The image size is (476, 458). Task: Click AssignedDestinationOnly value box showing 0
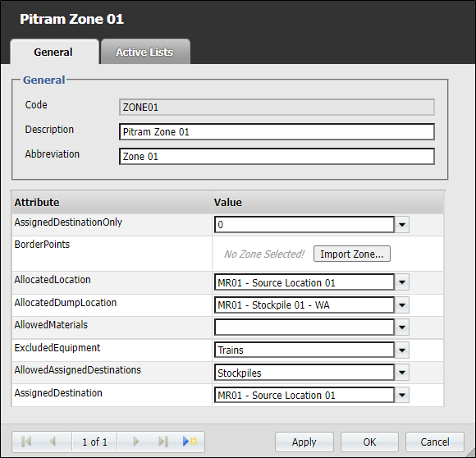[304, 225]
